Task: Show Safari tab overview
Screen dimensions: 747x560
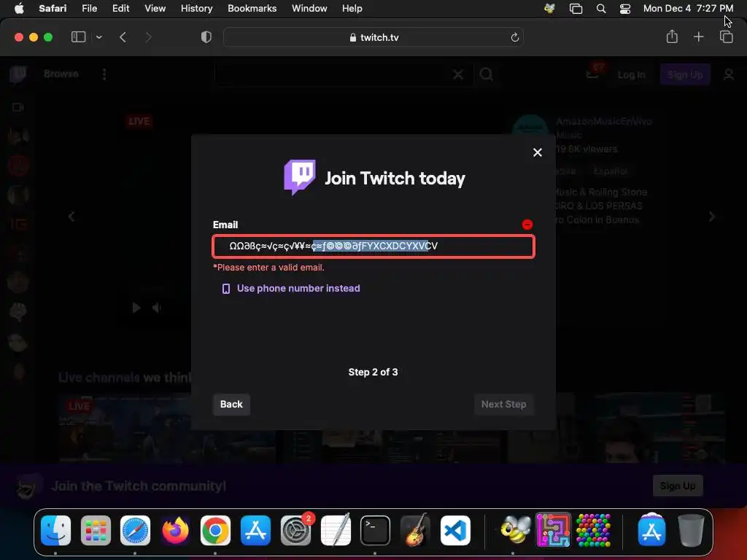Action: coord(726,36)
